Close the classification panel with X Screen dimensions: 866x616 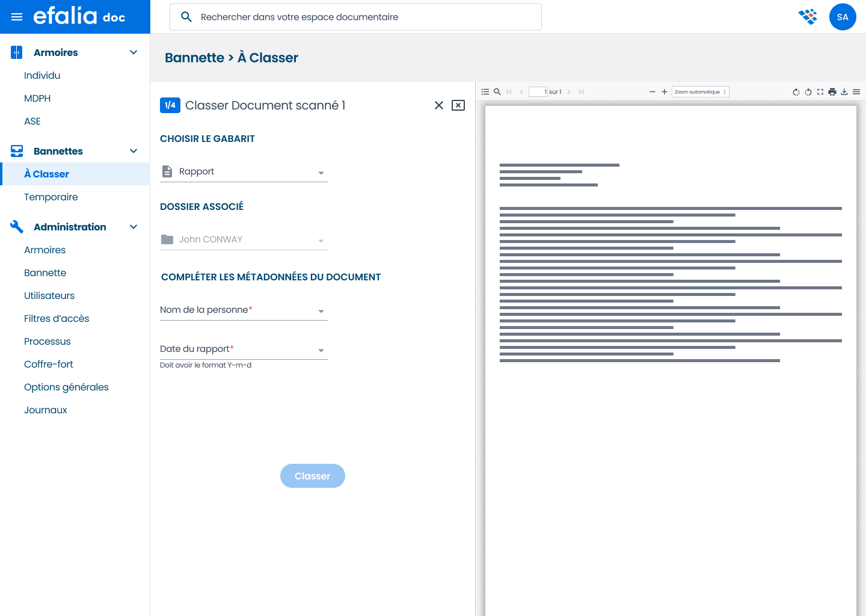(439, 105)
